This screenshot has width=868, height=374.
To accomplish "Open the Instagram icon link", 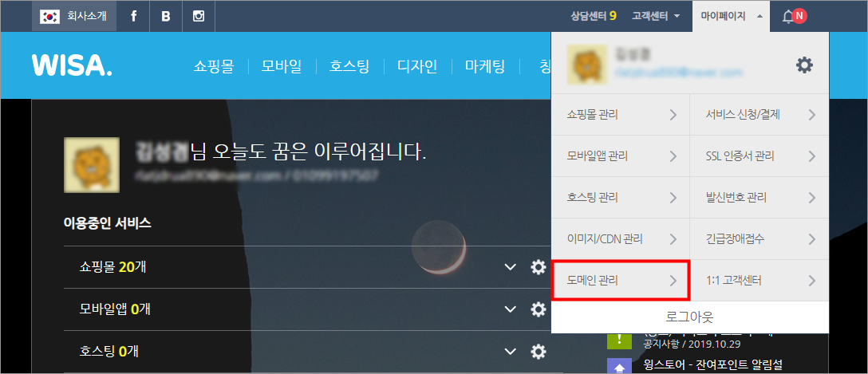I will [x=198, y=16].
